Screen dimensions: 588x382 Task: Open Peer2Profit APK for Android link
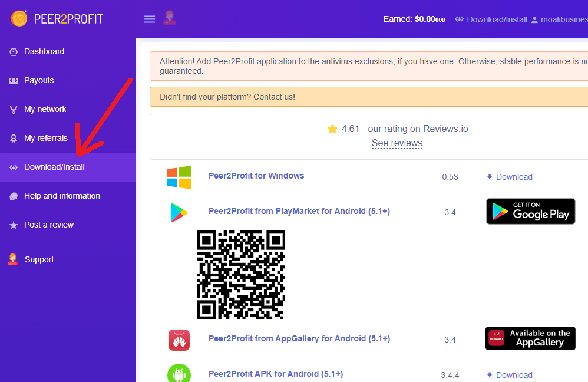click(x=276, y=374)
